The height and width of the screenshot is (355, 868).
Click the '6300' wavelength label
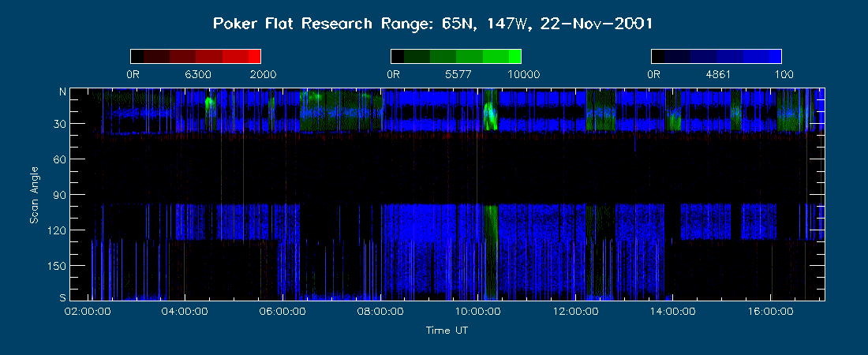198,75
